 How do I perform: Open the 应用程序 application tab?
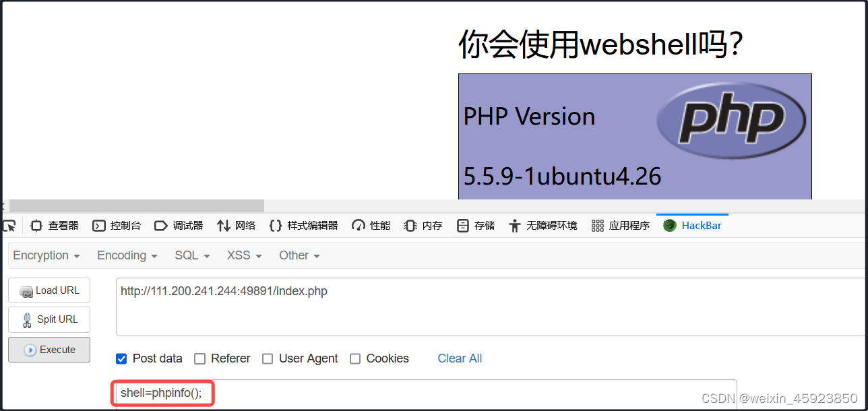(x=621, y=226)
